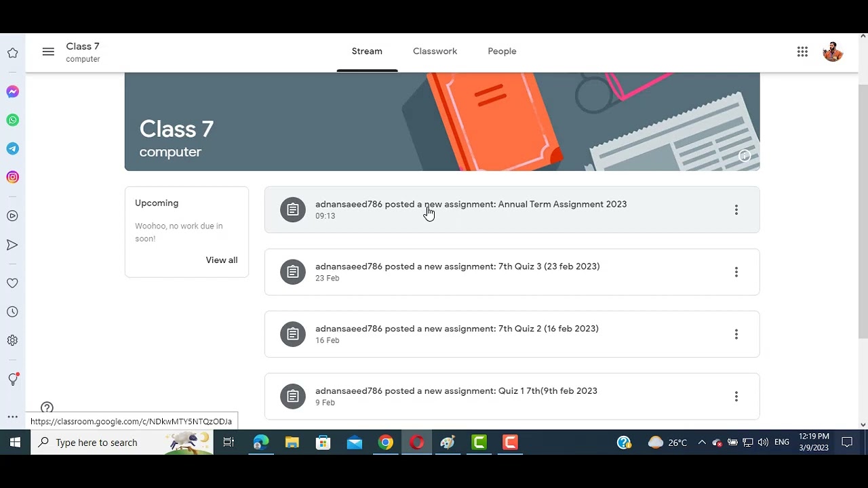Open three-dot sidebar setup at sidebar bottom
Screen dimensions: 868x488
pos(13,417)
